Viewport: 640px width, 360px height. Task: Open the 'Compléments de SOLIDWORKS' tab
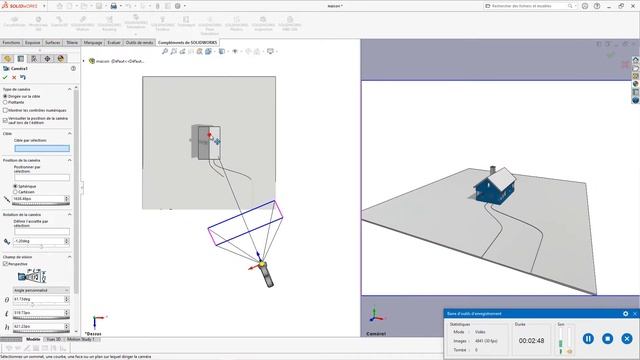tap(187, 42)
